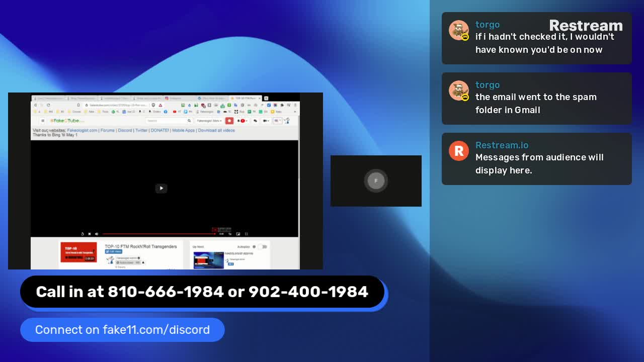644x362 pixels.
Task: Click the Subscribed button
Action: pos(128,262)
